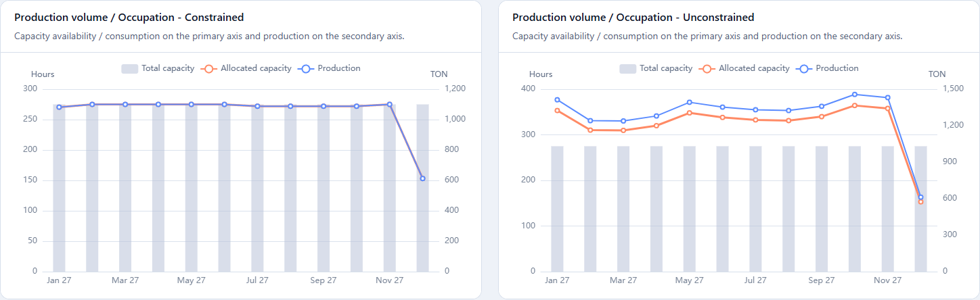Screen dimensions: 980x300
Task: Click the subtitle description under Unconstrained title
Action: [x=707, y=36]
